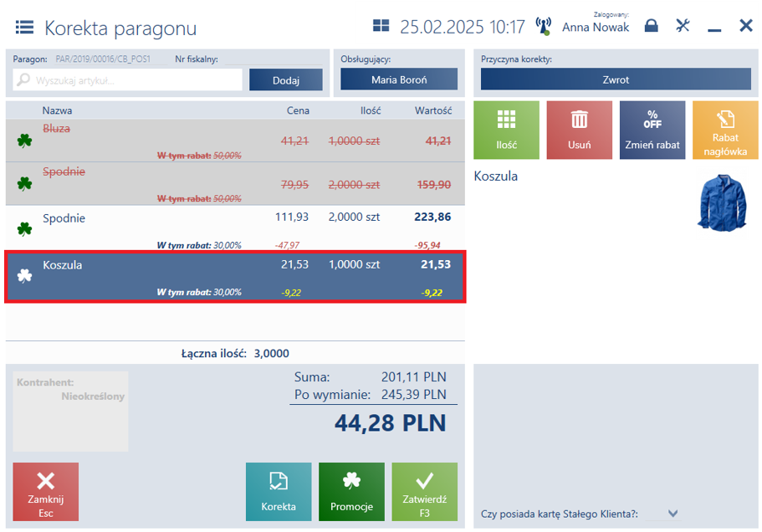Open the hamburger main menu
Screen dimensions: 762x532
click(24, 28)
